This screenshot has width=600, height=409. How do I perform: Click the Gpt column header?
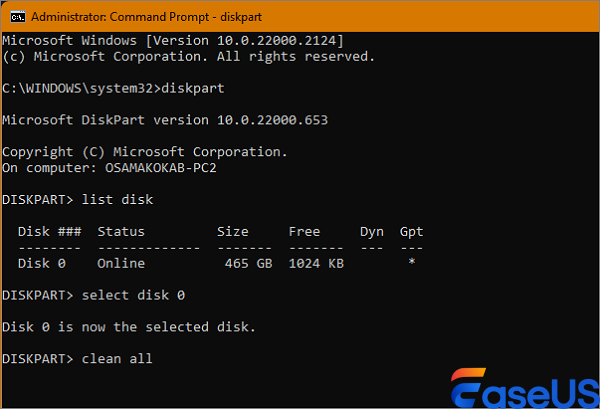point(411,232)
